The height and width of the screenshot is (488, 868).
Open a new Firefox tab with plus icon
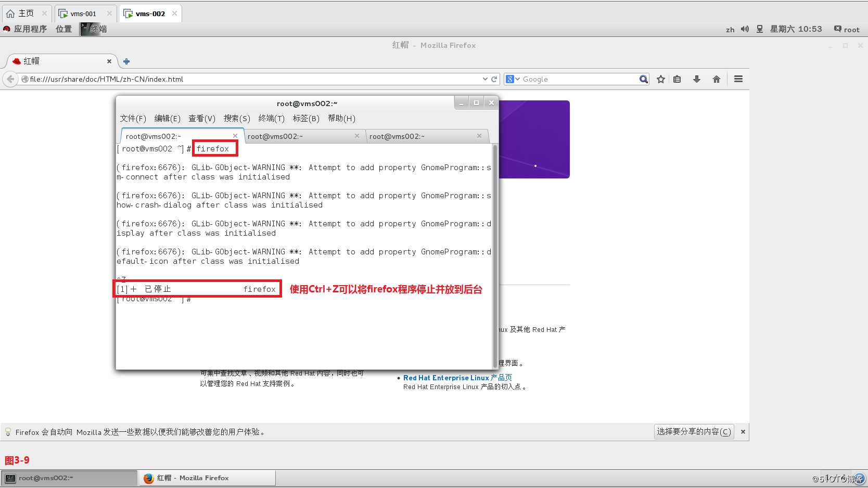coord(126,61)
